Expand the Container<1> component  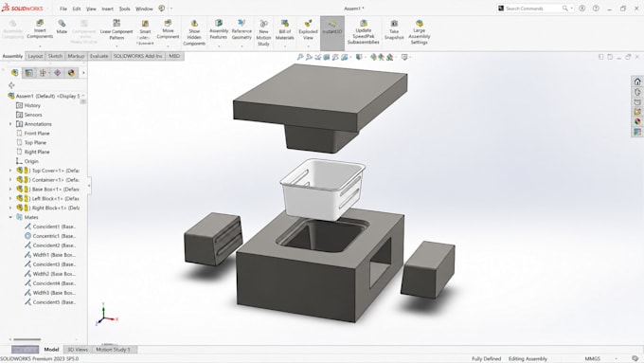tap(10, 180)
